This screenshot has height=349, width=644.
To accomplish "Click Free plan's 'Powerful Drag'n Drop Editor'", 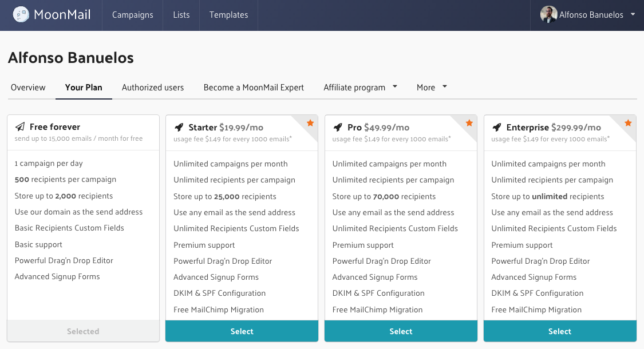I will pyautogui.click(x=64, y=260).
